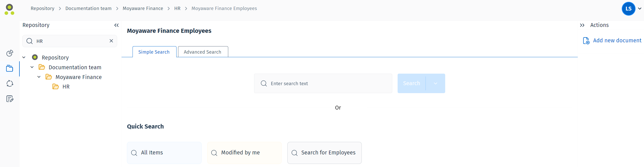644x167 pixels.
Task: Select the folder browse icon in sidebar
Action: [x=9, y=68]
